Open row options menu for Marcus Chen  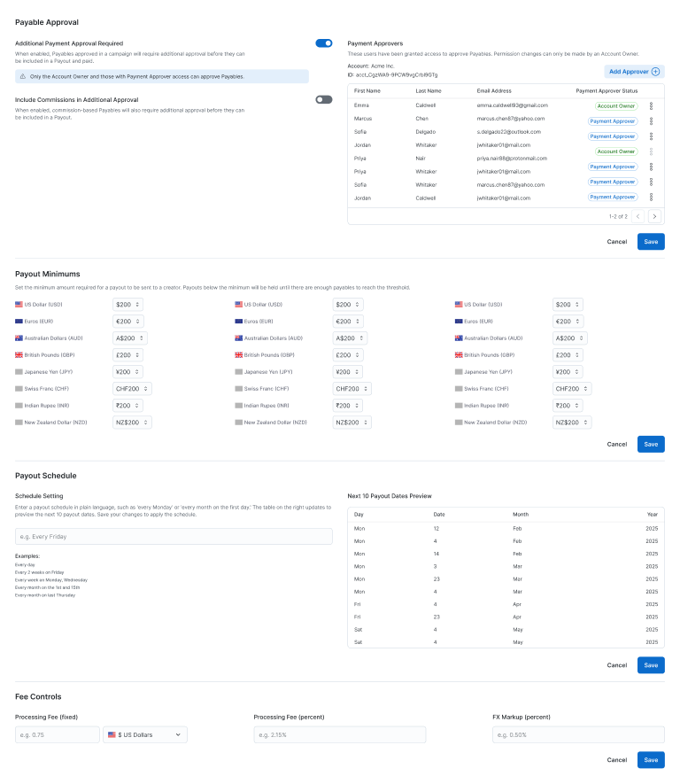652,120
